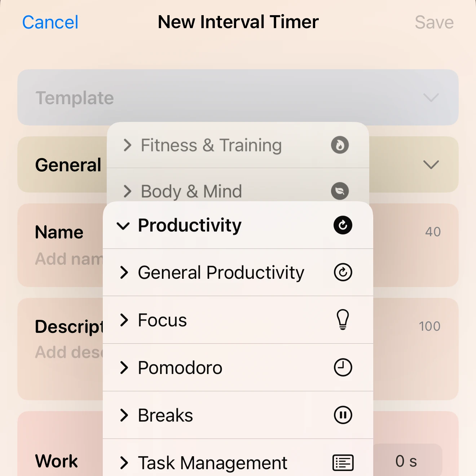This screenshot has width=476, height=476.
Task: Click the Cancel button
Action: tap(50, 22)
